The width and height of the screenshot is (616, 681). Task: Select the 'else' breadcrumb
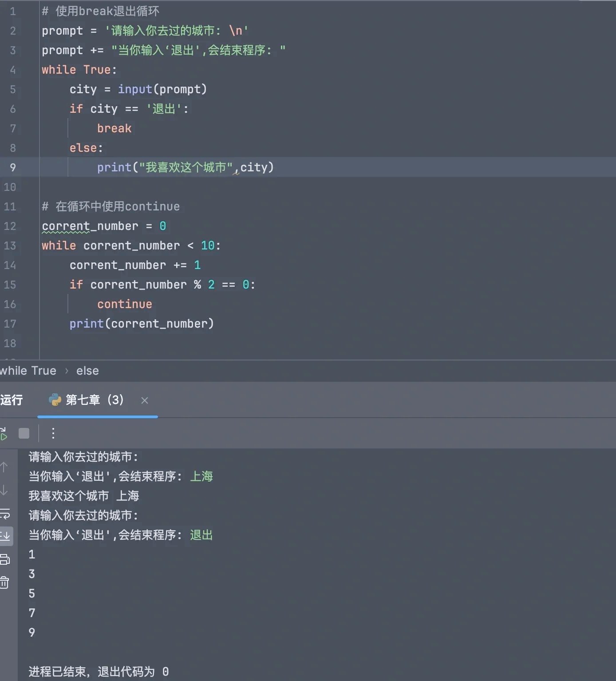coord(87,371)
